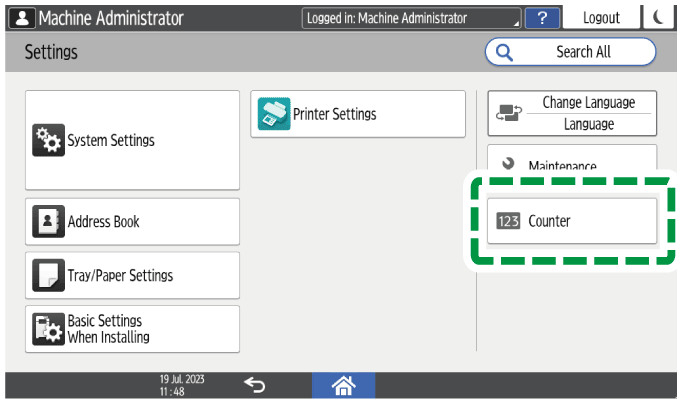Click the Address Book contact icon
Screen dimensions: 683x404
pos(48,222)
